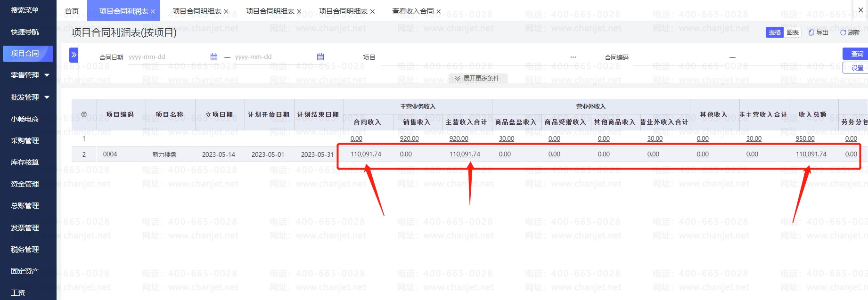The image size is (868, 300).
Task: Open 收入总额 value 950.00 in row 1
Action: pyautogui.click(x=805, y=138)
